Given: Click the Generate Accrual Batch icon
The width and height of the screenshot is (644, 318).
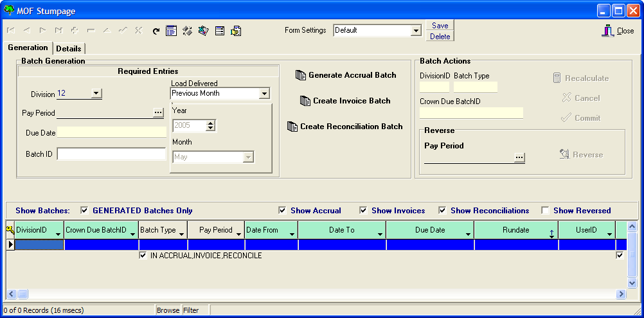Looking at the screenshot, I should click(301, 75).
